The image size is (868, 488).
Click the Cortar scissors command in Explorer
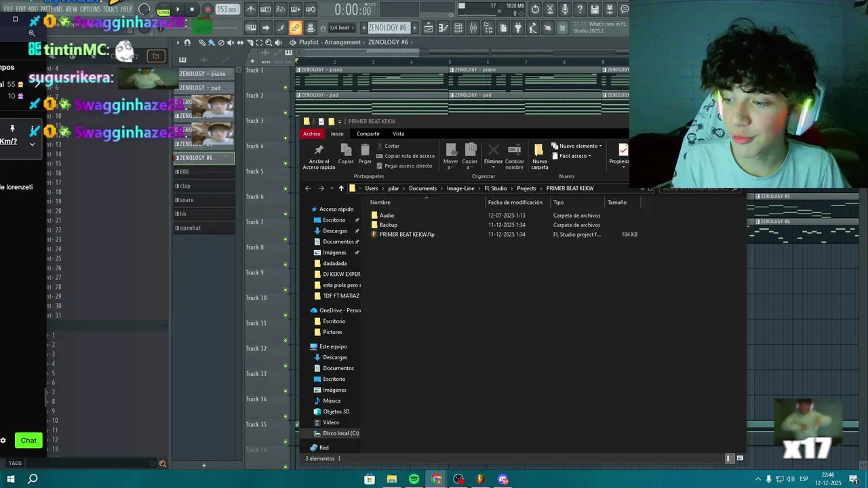point(387,146)
